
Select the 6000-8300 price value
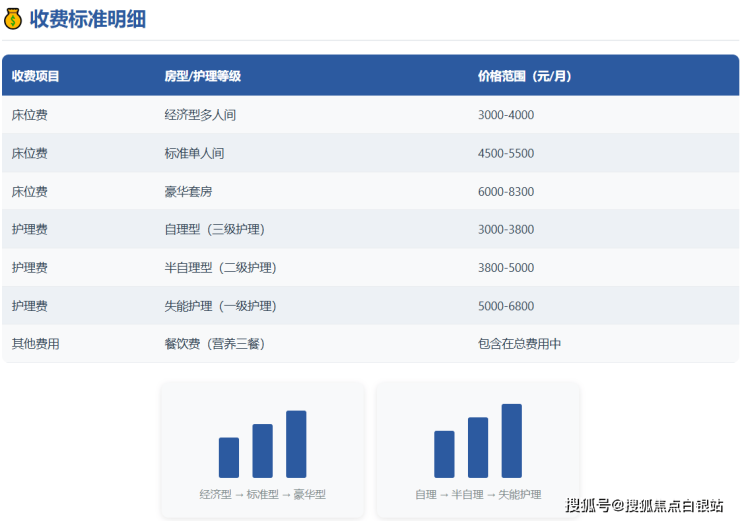pos(506,192)
